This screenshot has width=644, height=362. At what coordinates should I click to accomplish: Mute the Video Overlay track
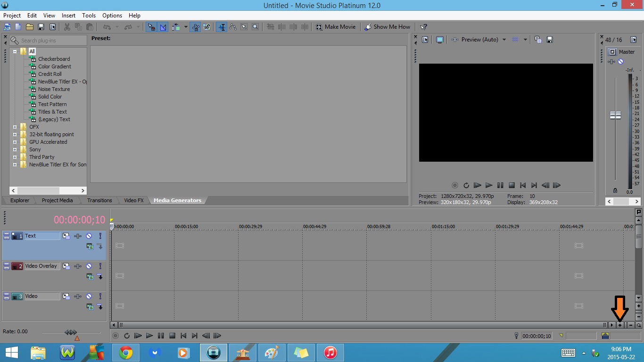click(x=89, y=266)
